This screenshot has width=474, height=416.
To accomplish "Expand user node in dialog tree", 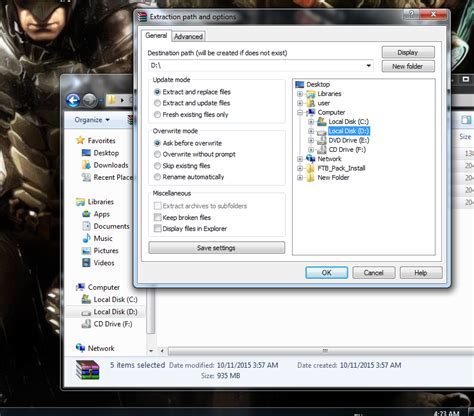I will [x=300, y=103].
